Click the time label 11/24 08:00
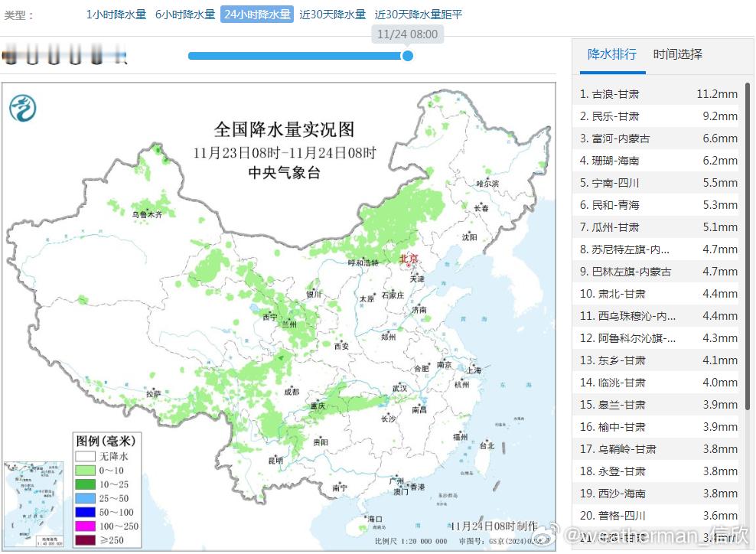This screenshot has height=554, width=756. tap(407, 34)
